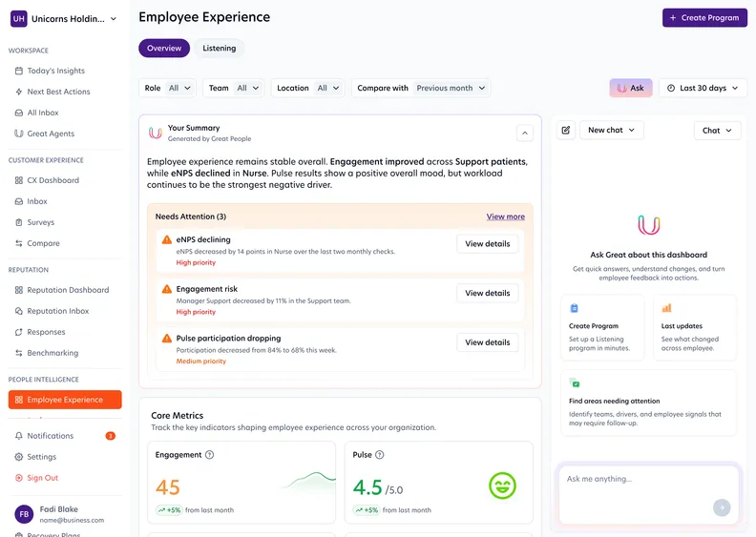Image resolution: width=756 pixels, height=537 pixels.
Task: View details for Pulse participation dropping
Action: click(488, 342)
